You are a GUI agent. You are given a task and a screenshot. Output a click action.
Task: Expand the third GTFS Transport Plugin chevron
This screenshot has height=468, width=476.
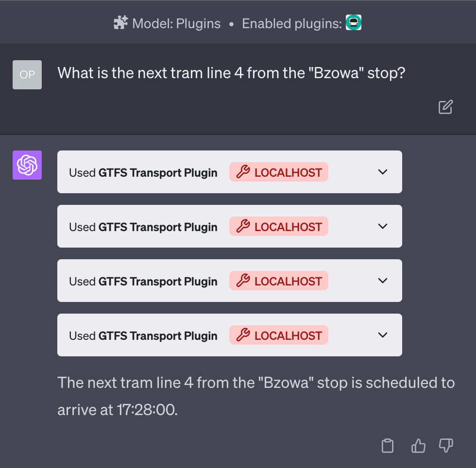pyautogui.click(x=383, y=281)
